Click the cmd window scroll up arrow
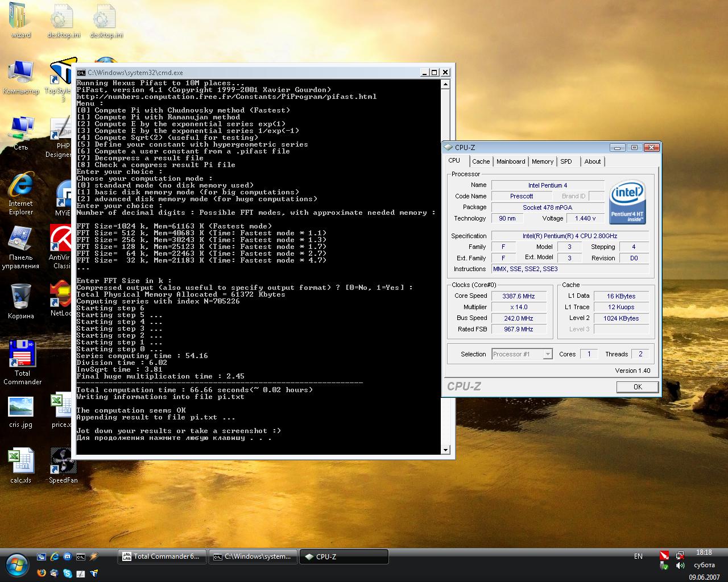 pyautogui.click(x=445, y=84)
